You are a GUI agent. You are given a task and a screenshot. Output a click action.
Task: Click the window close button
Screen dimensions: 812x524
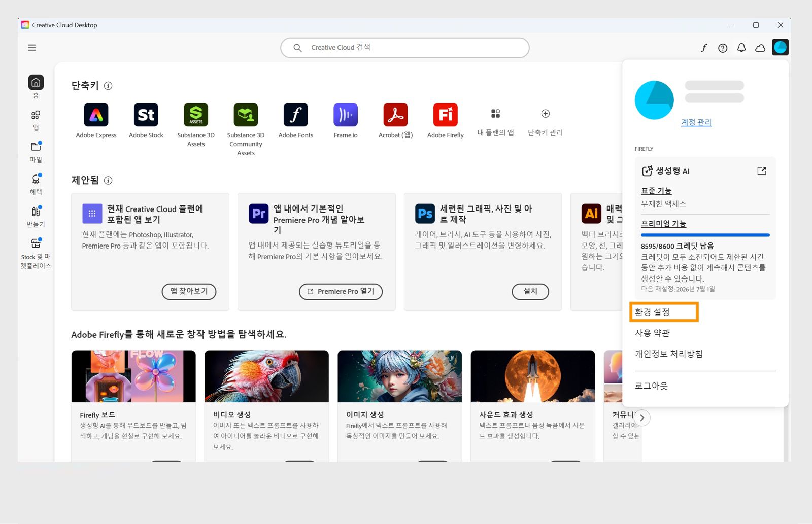pyautogui.click(x=781, y=25)
